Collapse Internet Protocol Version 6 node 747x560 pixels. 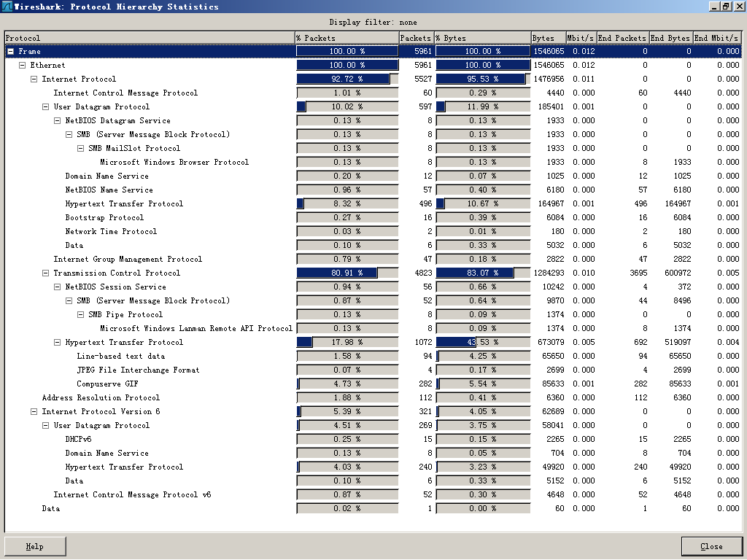pos(34,411)
